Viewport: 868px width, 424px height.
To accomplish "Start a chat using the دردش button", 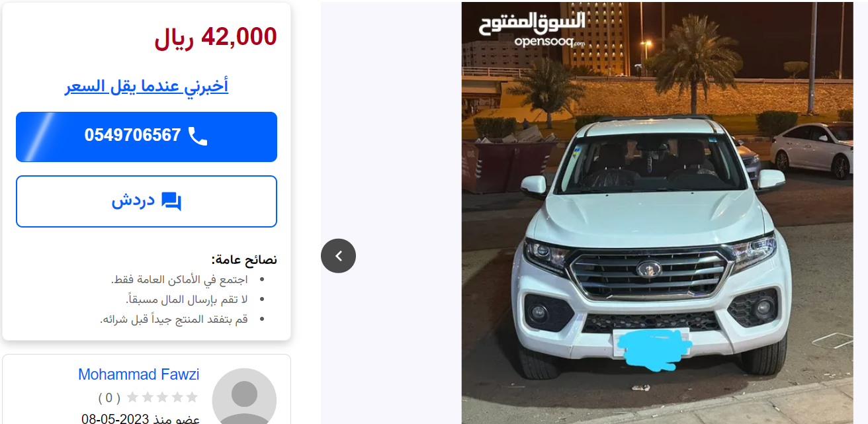I will pyautogui.click(x=146, y=201).
